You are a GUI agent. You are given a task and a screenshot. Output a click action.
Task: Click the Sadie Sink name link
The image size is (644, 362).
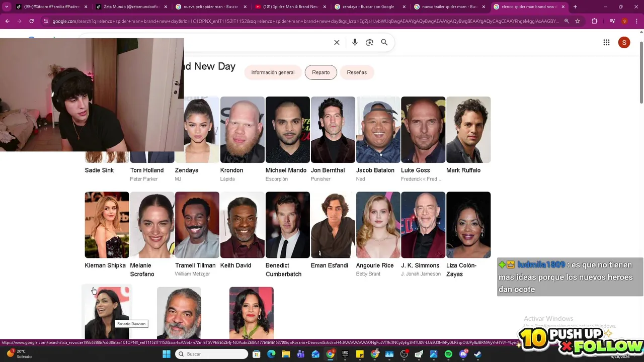(x=99, y=170)
